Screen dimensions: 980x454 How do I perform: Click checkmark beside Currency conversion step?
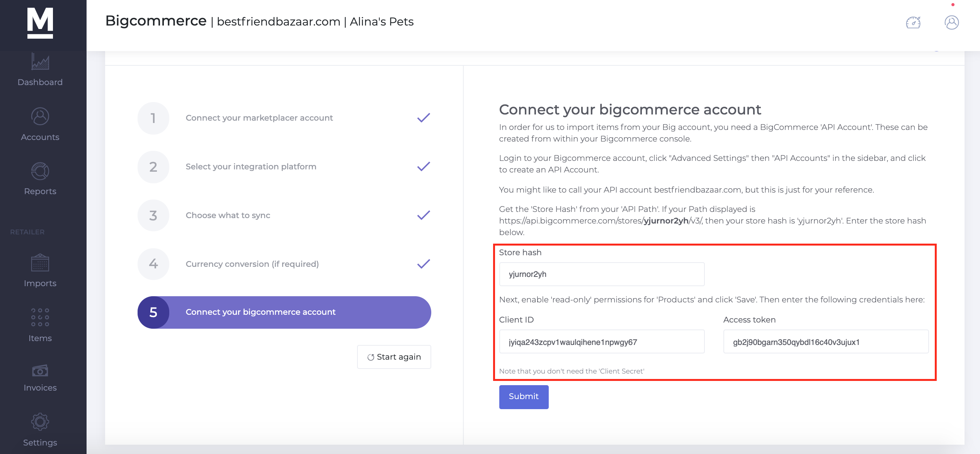424,264
